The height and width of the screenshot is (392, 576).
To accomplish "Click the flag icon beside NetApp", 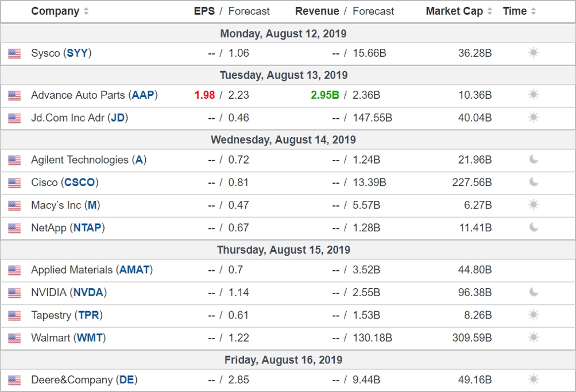I will (14, 228).
